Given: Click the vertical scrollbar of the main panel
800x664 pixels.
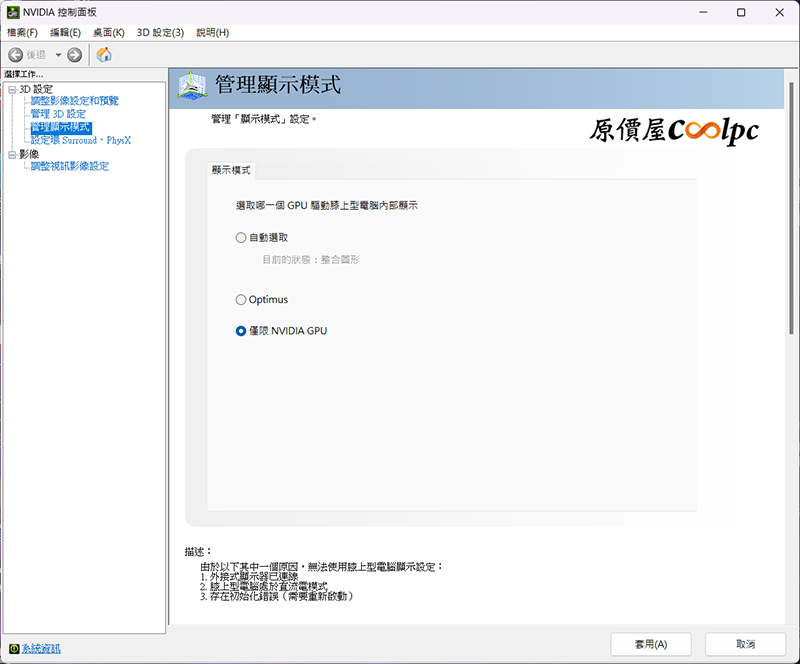Looking at the screenshot, I should tap(791, 208).
